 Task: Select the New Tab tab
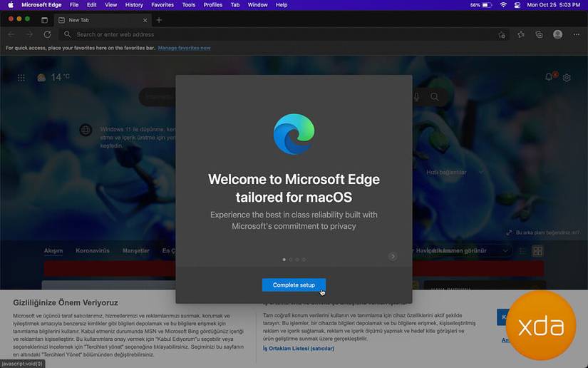tap(103, 20)
